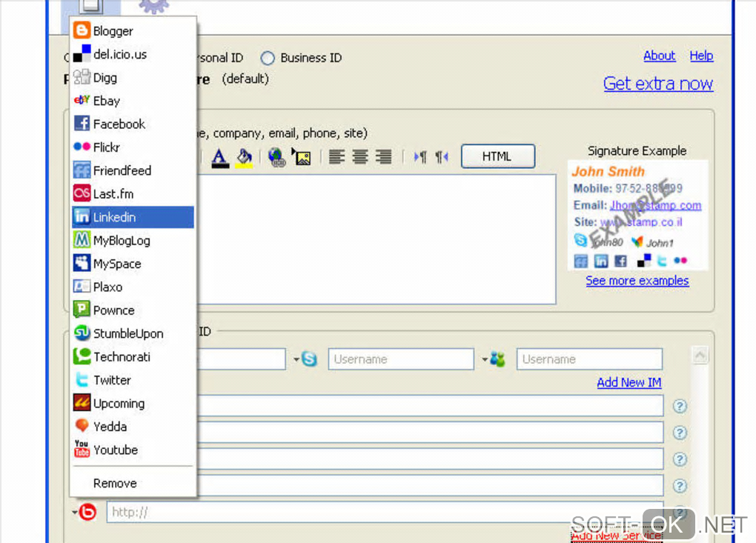Select Youtube menu entry

[133, 450]
